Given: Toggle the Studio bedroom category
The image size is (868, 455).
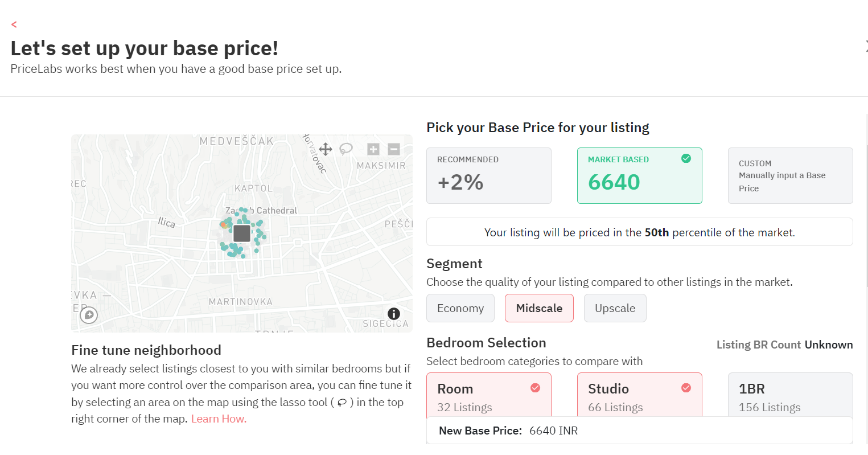Looking at the screenshot, I should click(x=639, y=395).
